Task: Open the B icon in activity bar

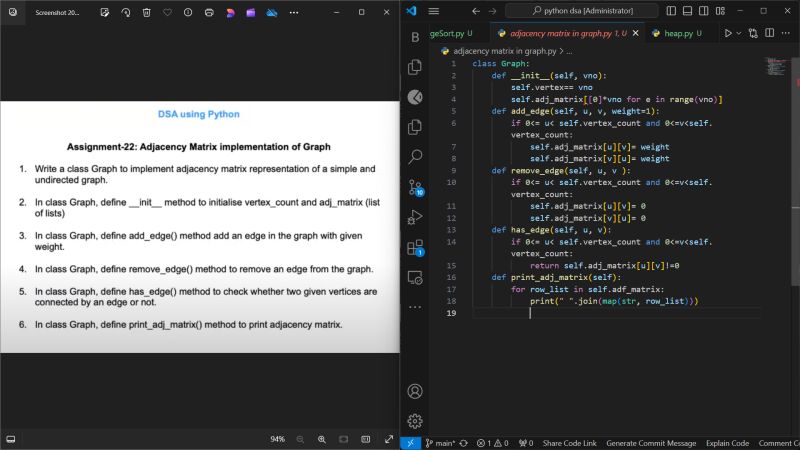Action: (x=415, y=37)
